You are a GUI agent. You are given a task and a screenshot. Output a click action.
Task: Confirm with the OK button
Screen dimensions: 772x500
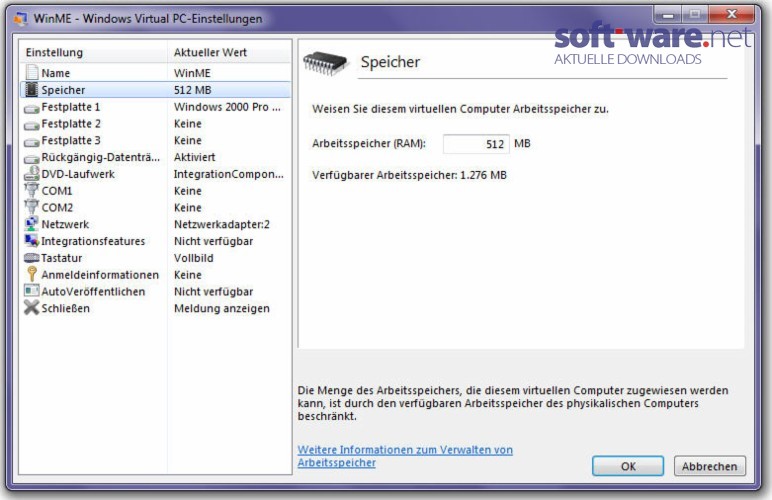tap(628, 466)
